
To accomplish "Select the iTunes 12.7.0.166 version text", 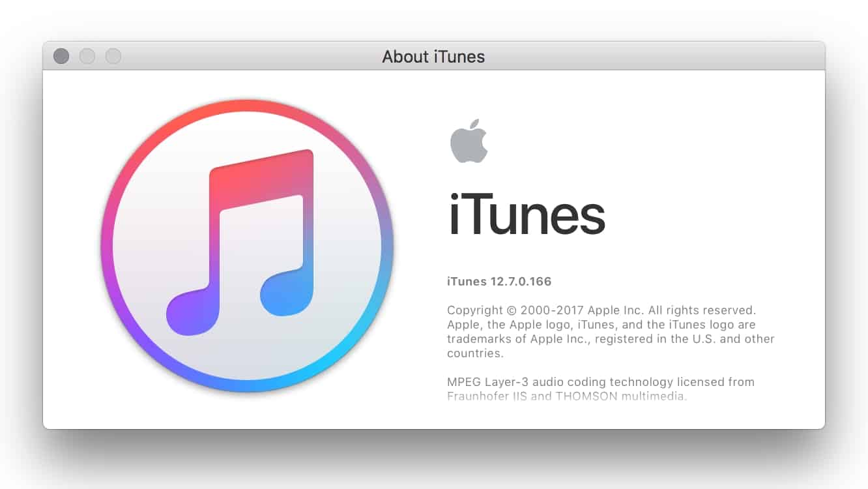I will click(x=499, y=282).
